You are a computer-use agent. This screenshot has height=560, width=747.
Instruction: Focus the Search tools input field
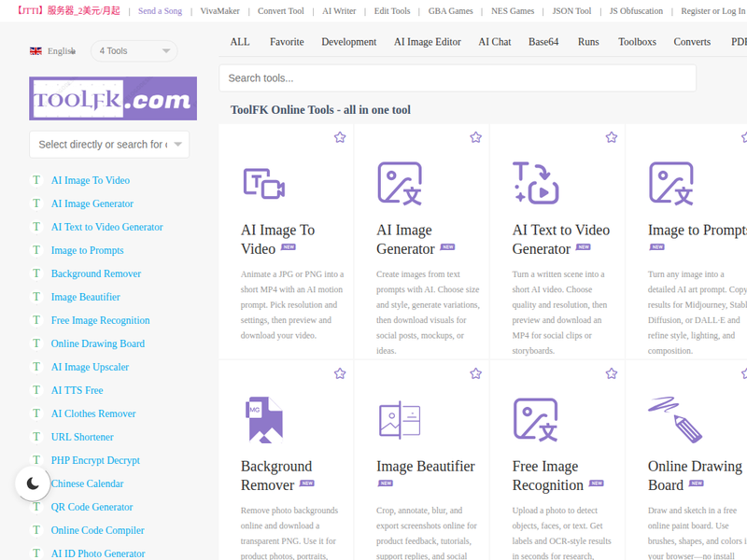pyautogui.click(x=458, y=78)
